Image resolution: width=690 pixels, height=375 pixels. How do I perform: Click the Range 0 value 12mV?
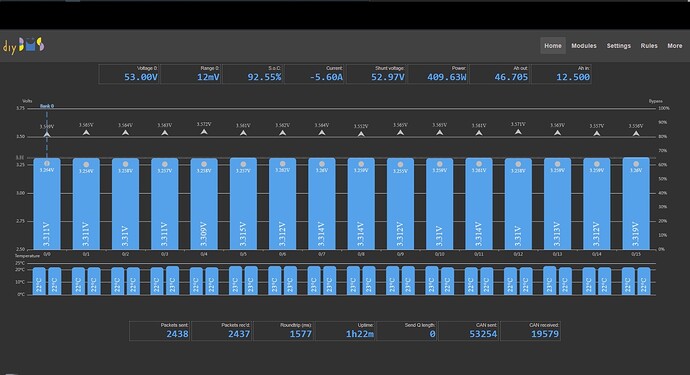coord(208,77)
